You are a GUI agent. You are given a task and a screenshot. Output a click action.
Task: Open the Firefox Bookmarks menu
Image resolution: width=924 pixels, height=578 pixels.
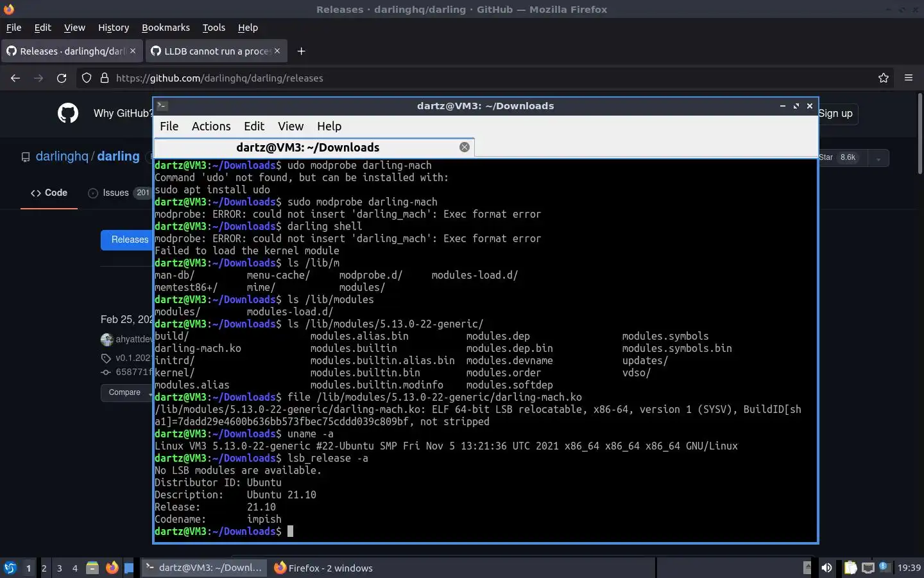click(x=166, y=28)
